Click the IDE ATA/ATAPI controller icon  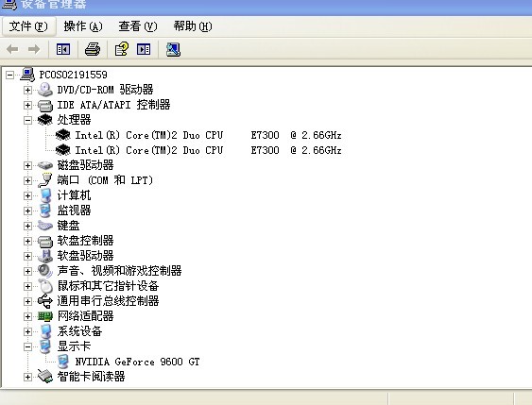45,106
